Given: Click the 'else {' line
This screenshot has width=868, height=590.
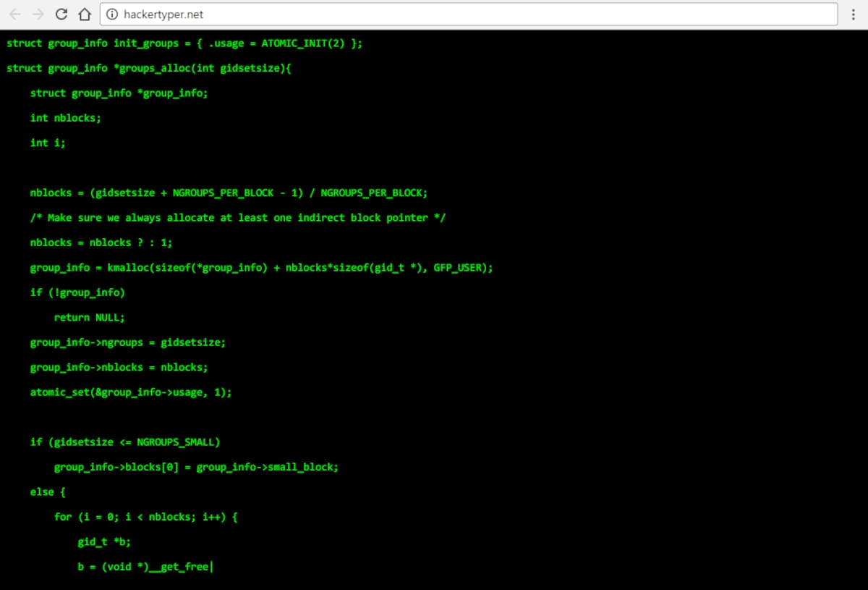Looking at the screenshot, I should [48, 492].
